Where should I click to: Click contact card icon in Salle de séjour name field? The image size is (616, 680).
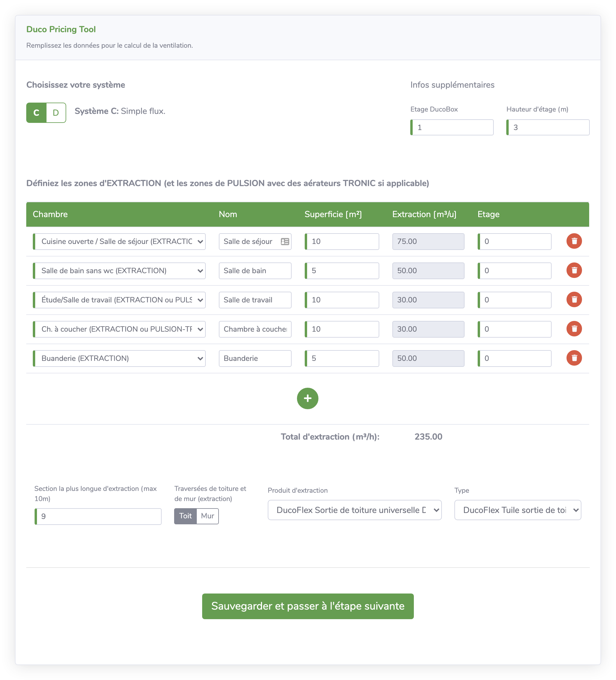click(285, 242)
